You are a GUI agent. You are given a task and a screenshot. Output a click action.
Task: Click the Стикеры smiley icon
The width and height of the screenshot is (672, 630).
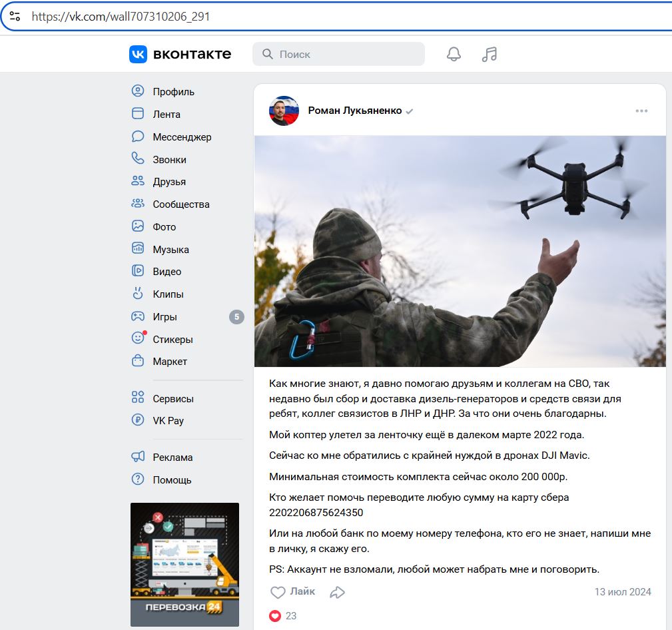click(x=138, y=338)
